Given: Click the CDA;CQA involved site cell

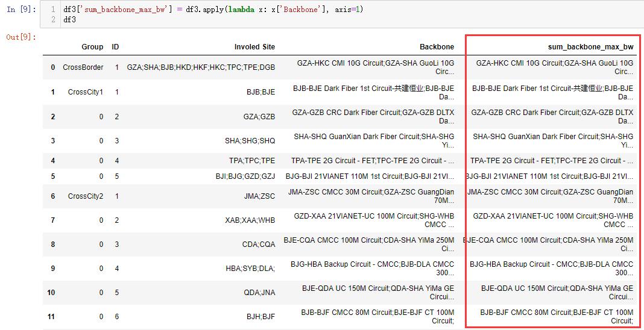Looking at the screenshot, I should [x=259, y=244].
